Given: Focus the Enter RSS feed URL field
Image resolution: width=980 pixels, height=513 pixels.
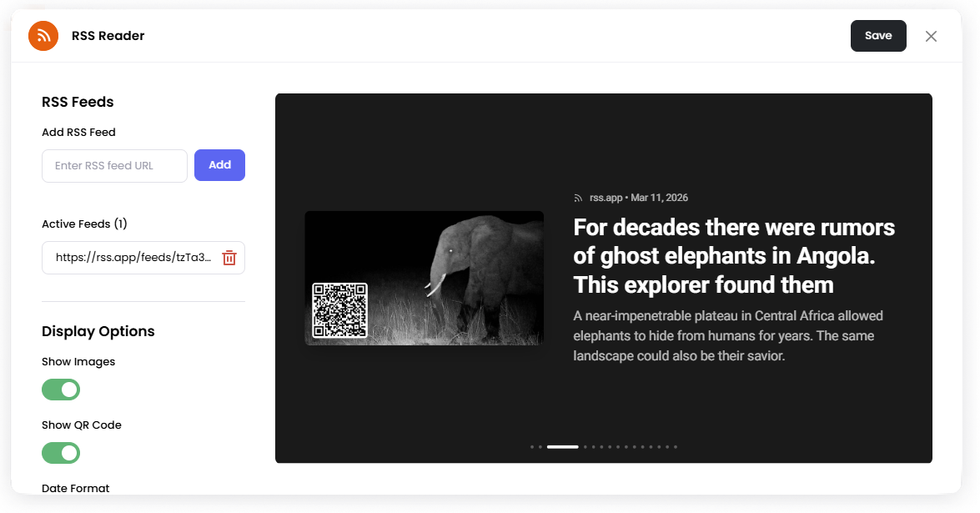Looking at the screenshot, I should click(x=114, y=166).
